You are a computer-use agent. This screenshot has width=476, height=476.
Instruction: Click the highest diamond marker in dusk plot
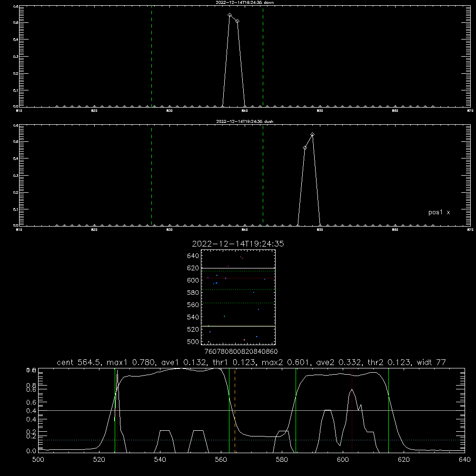312,135
